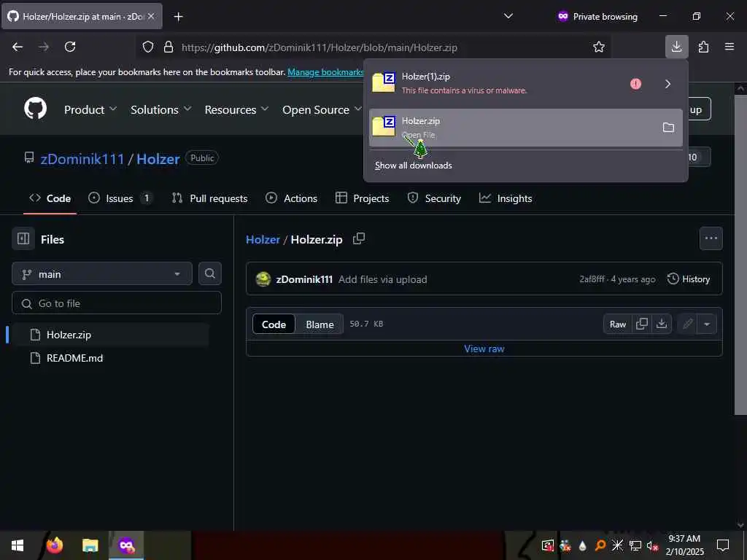Collapse the Files side panel icon
This screenshot has width=747, height=560.
tap(23, 238)
